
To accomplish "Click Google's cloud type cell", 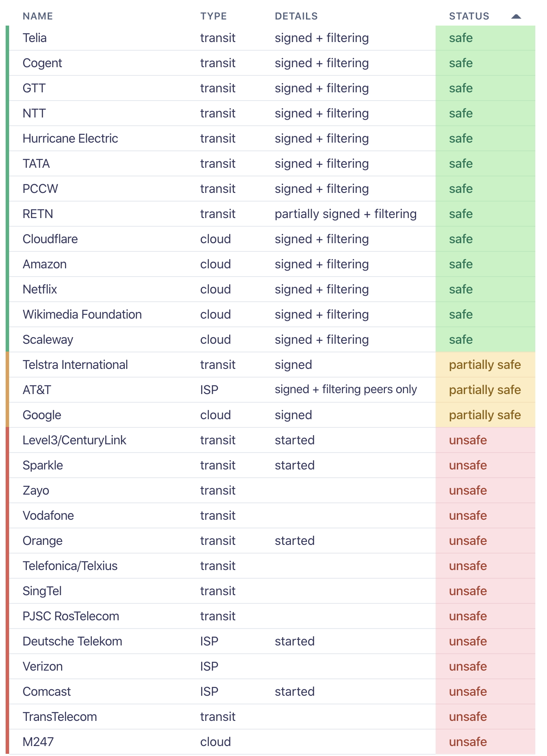I will coord(215,415).
